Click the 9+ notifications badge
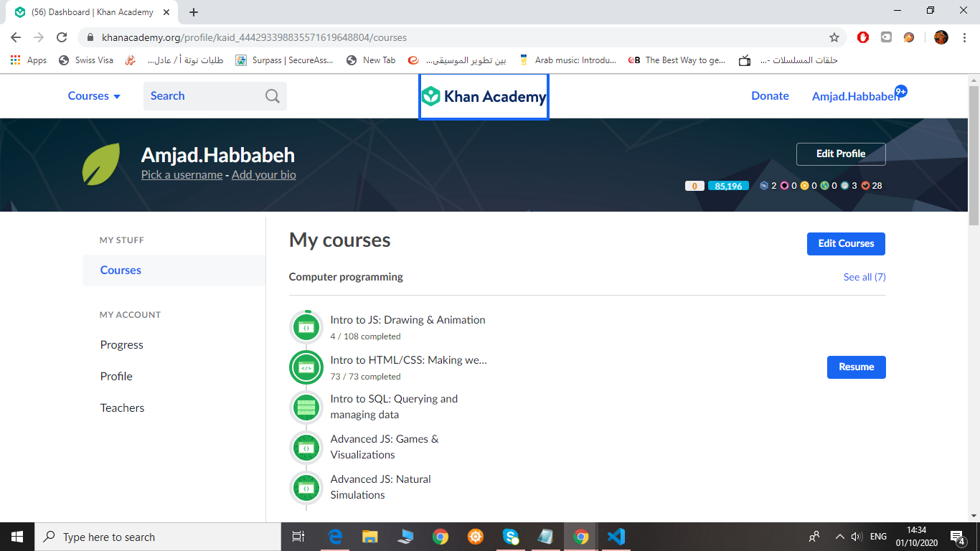980x551 pixels. (901, 91)
